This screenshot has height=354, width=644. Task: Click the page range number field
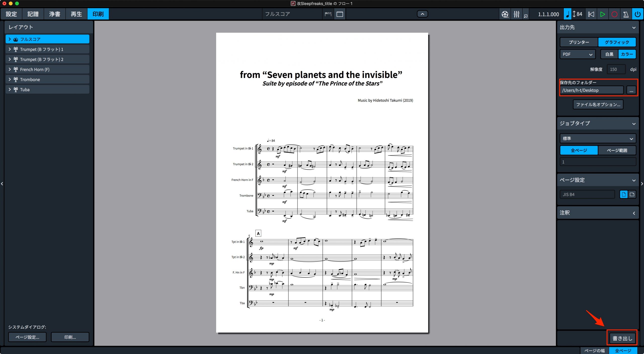(x=598, y=162)
